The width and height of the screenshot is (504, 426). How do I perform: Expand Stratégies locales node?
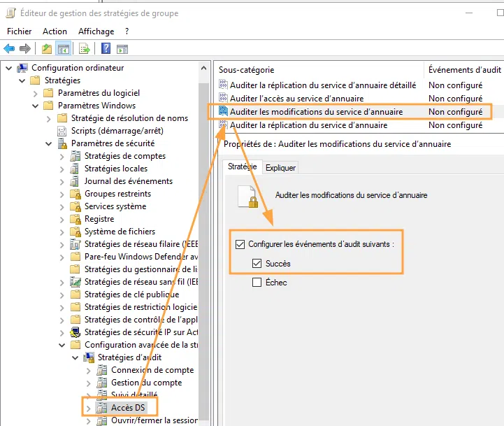(62, 169)
